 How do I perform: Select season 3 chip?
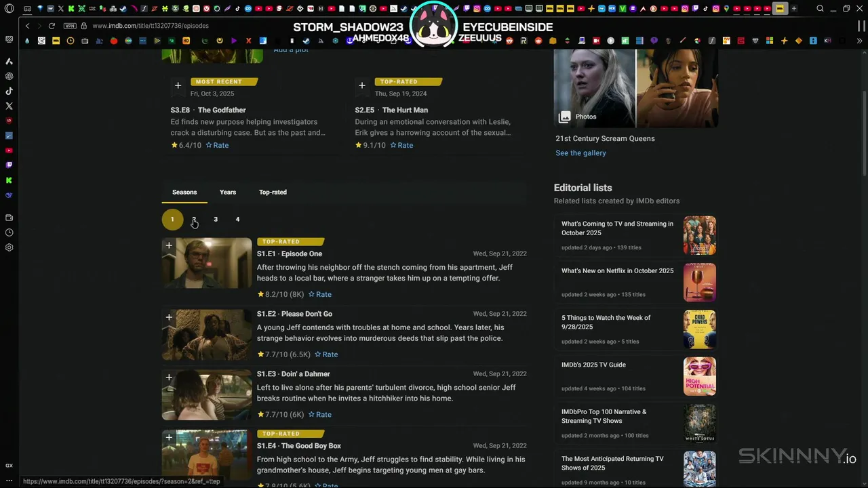[x=216, y=220]
